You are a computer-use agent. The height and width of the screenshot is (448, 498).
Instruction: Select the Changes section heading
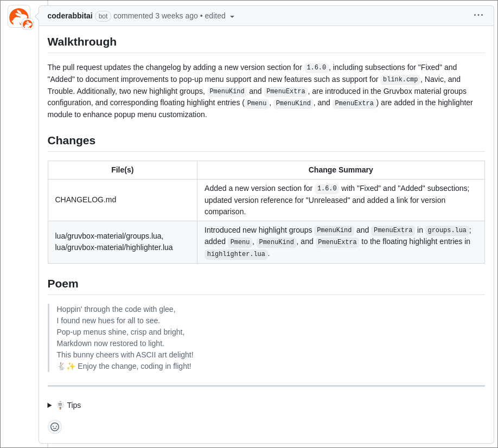tap(72, 140)
